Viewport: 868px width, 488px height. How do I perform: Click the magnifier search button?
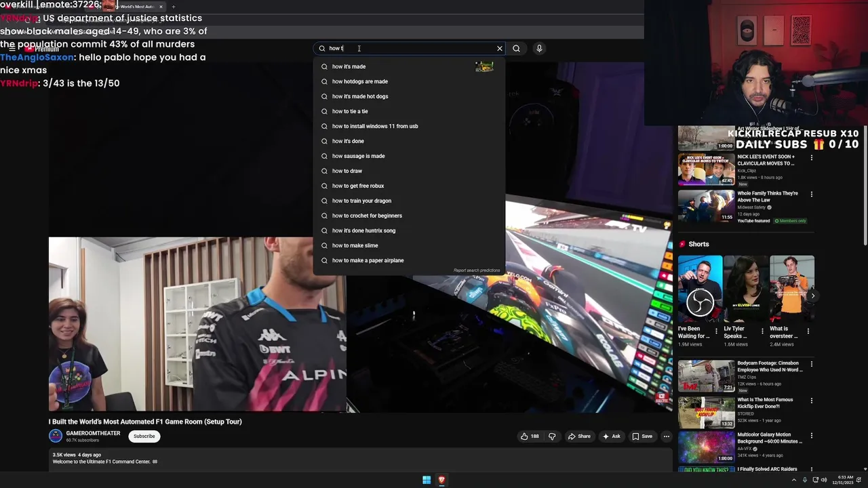(x=516, y=48)
